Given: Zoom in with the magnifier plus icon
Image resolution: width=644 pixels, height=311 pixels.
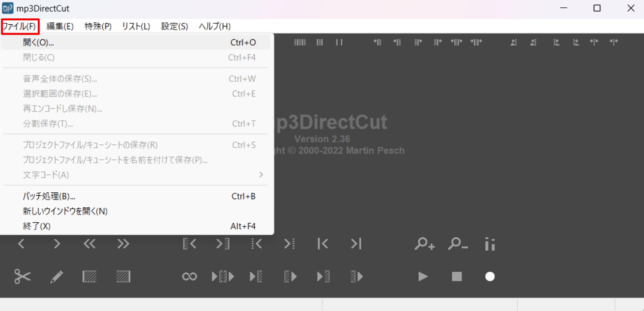Looking at the screenshot, I should pyautogui.click(x=425, y=244).
